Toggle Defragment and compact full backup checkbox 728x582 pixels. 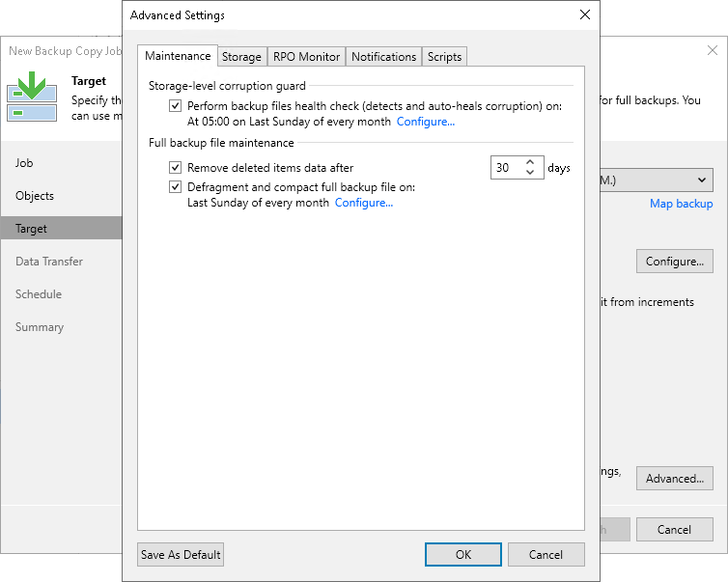click(175, 187)
